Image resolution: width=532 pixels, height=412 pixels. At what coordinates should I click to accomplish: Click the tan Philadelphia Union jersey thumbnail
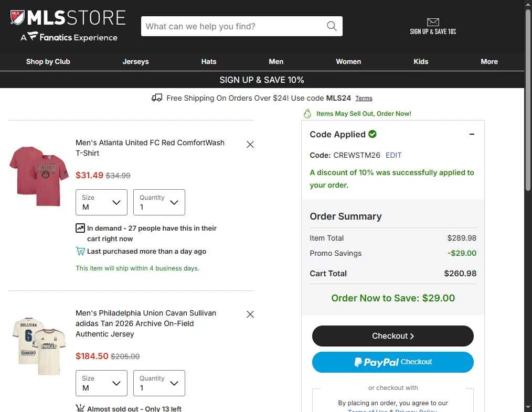[x=39, y=346]
